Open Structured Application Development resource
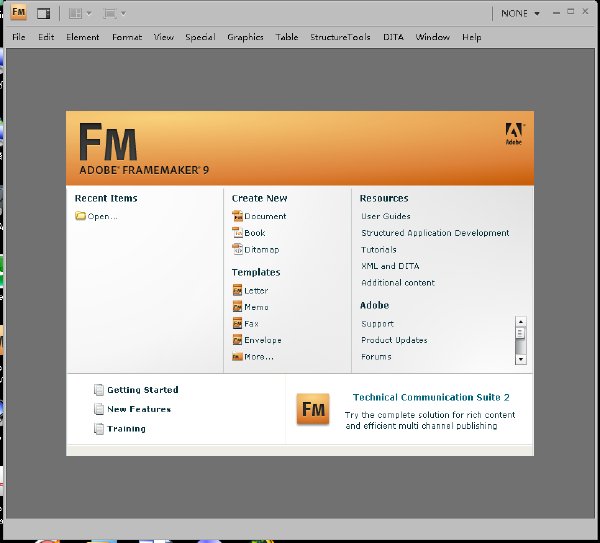The width and height of the screenshot is (600, 543). click(x=435, y=233)
